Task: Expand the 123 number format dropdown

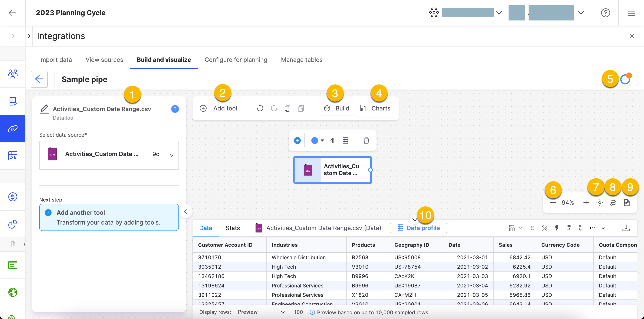Action: [x=603, y=228]
